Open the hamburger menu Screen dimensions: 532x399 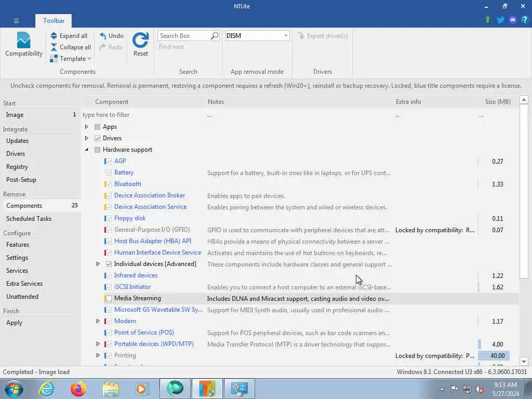[x=16, y=21]
